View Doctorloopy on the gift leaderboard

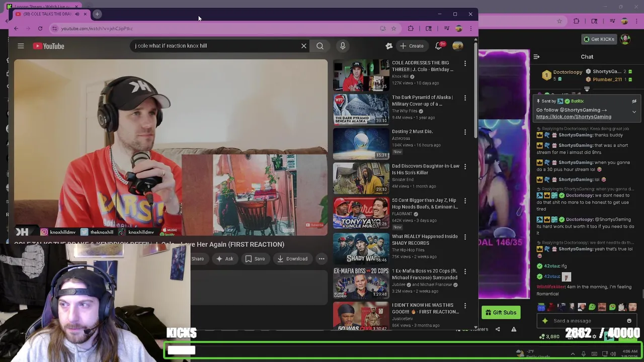coord(562,75)
